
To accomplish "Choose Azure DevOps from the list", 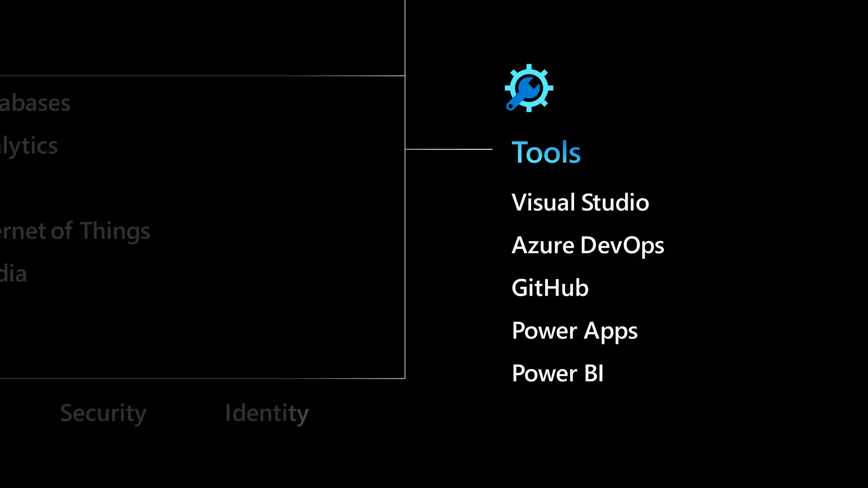I will click(x=587, y=245).
